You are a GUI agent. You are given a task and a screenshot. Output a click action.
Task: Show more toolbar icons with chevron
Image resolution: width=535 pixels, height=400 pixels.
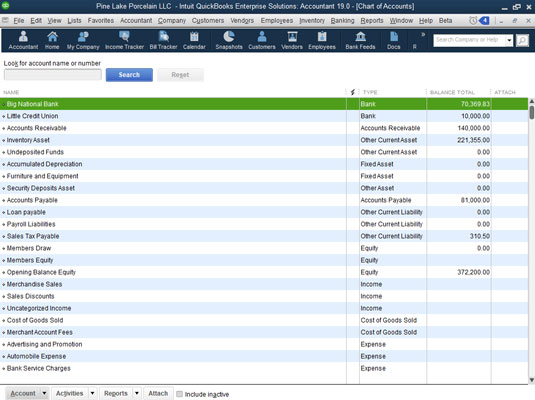click(x=423, y=34)
